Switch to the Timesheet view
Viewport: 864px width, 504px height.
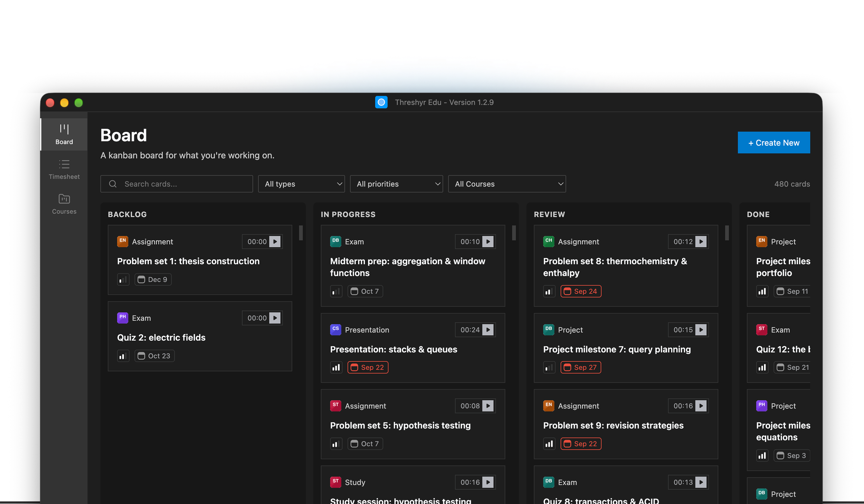click(x=64, y=169)
